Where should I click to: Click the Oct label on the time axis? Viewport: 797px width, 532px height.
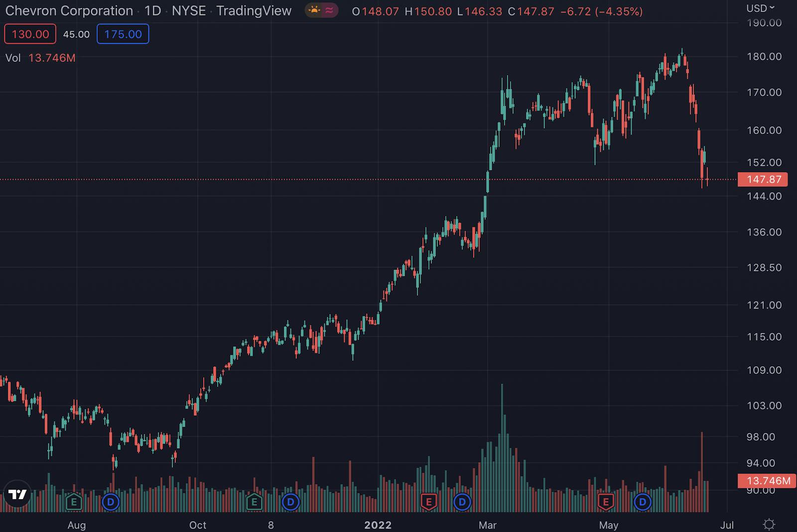click(x=198, y=525)
